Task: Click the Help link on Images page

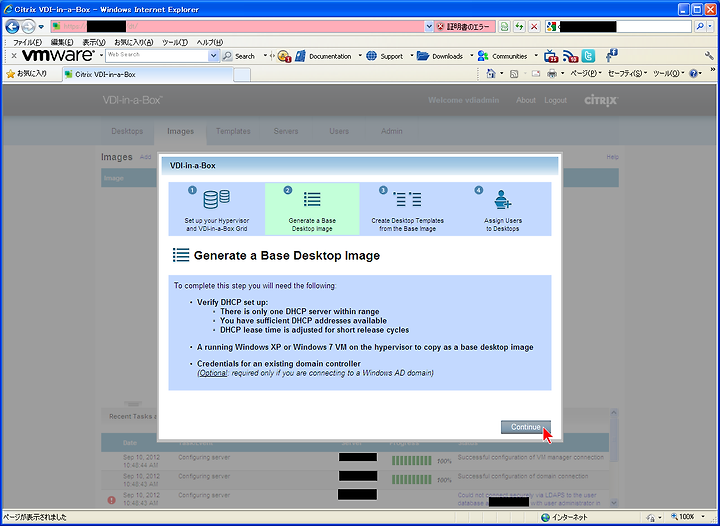Action: coord(613,157)
